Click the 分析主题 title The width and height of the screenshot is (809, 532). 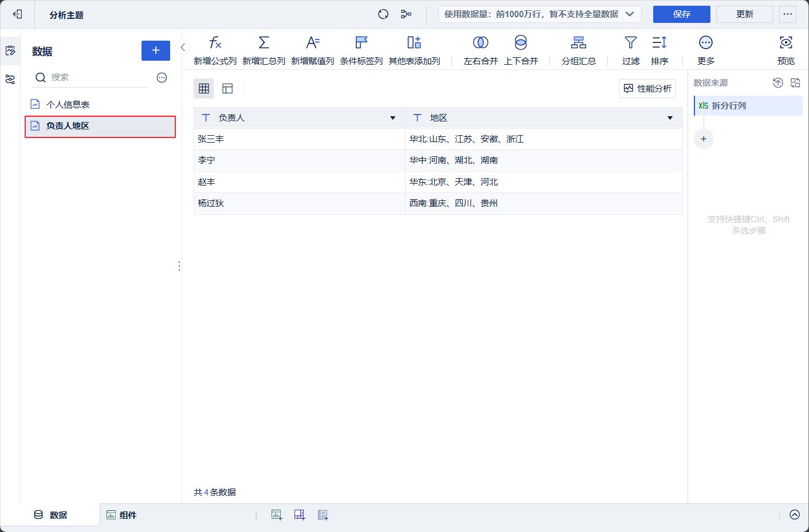coord(66,15)
